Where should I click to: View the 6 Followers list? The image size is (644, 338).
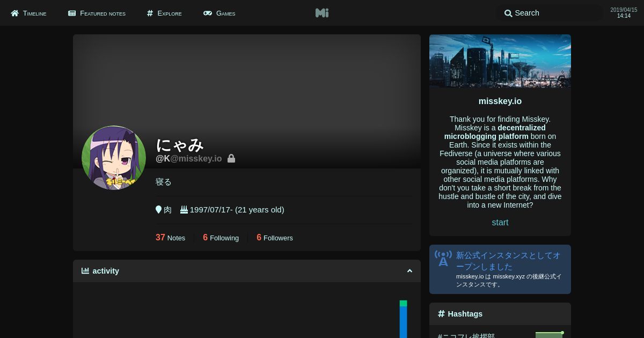(x=275, y=238)
